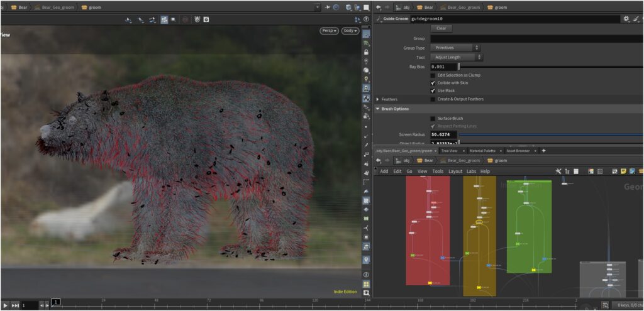
Task: Open the parameter pane gear settings menu
Action: [626, 19]
